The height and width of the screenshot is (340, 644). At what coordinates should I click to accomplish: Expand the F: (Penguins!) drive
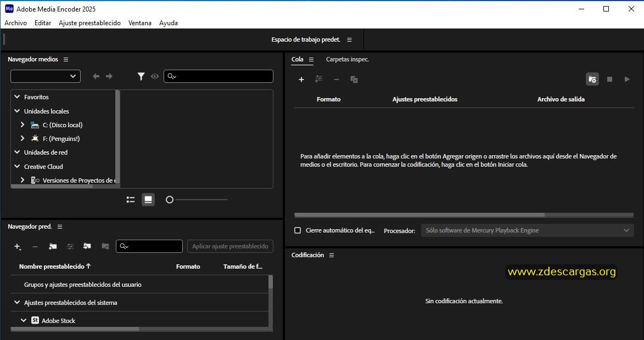click(x=23, y=139)
